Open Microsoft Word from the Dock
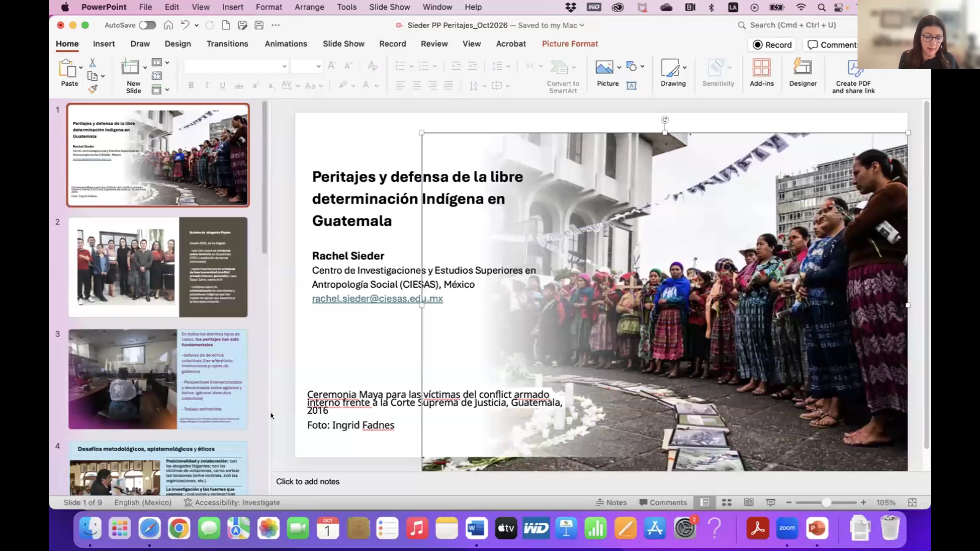980x551 pixels. tap(477, 528)
